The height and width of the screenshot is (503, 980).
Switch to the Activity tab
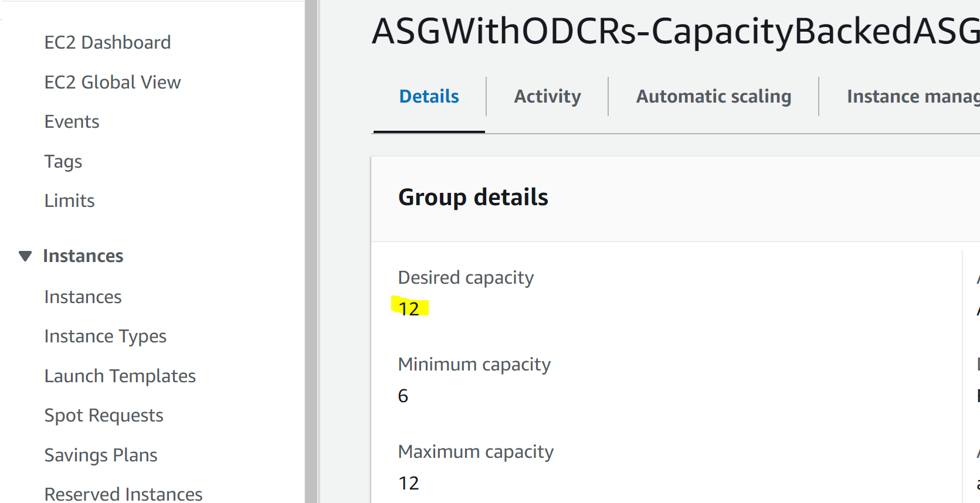coord(548,96)
